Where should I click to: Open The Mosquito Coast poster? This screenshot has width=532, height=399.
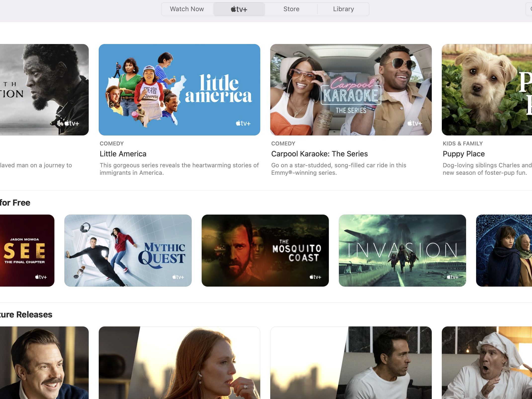(265, 251)
